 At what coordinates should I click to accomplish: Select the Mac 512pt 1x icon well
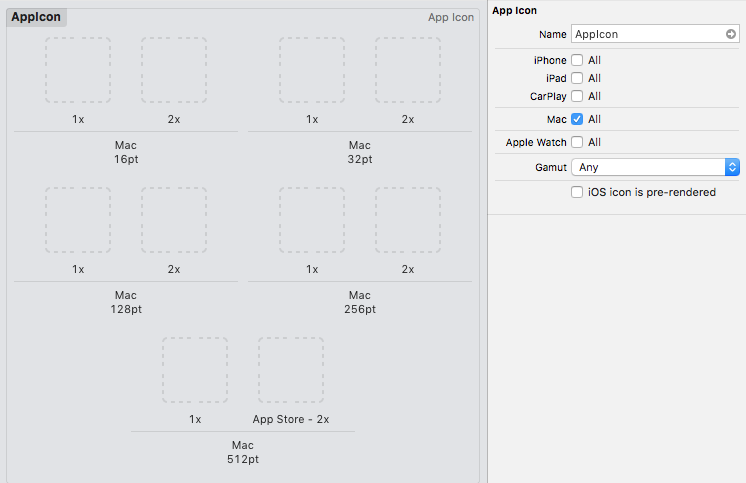tap(195, 370)
